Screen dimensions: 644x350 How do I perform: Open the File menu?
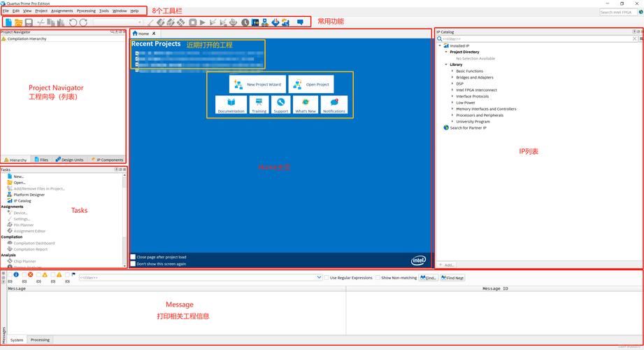[x=6, y=10]
